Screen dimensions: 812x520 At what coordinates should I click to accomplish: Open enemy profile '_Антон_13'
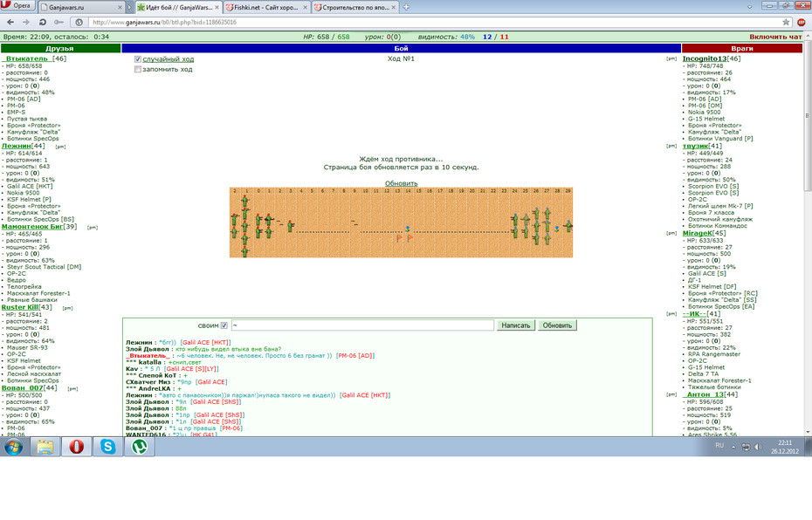[702, 394]
